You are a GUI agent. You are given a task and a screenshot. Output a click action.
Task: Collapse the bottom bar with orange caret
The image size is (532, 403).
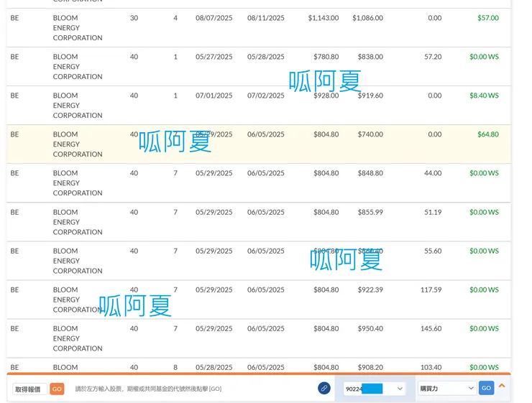tap(502, 386)
